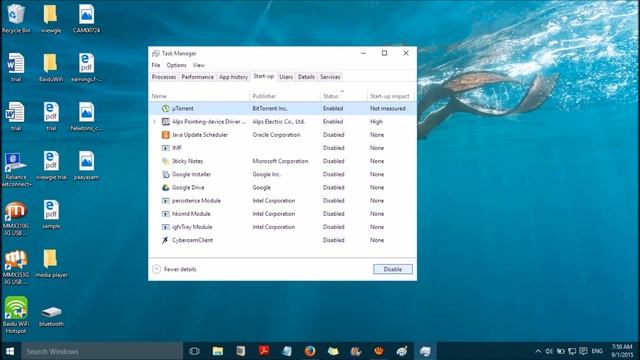Open File Explorer from the taskbar
This screenshot has height=360, width=640.
(x=218, y=351)
